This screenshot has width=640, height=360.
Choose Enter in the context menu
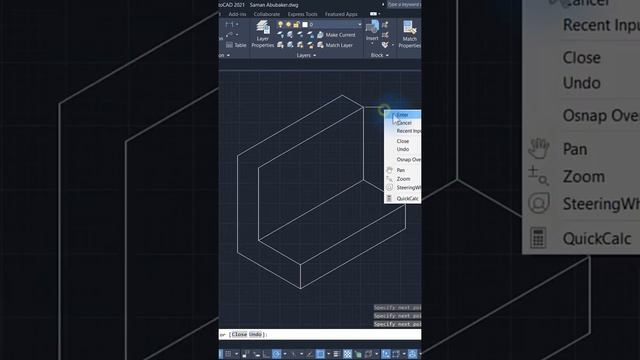click(x=403, y=115)
